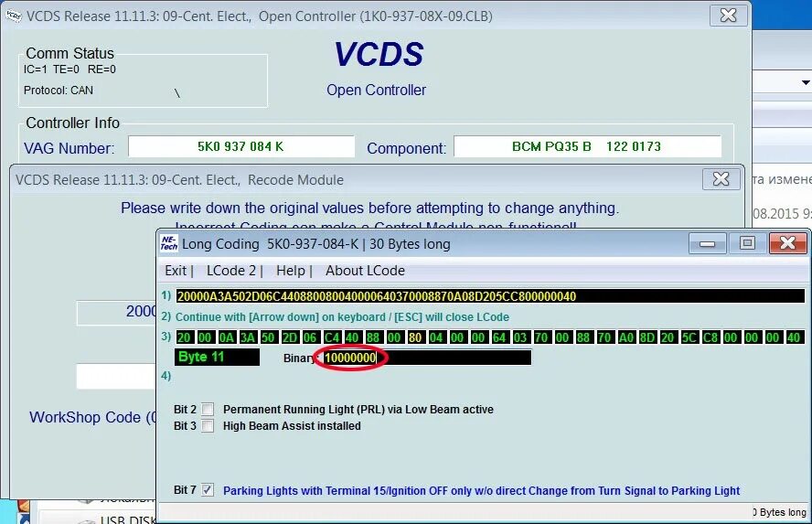
Task: Select byte 6 with value 06
Action: click(x=310, y=337)
